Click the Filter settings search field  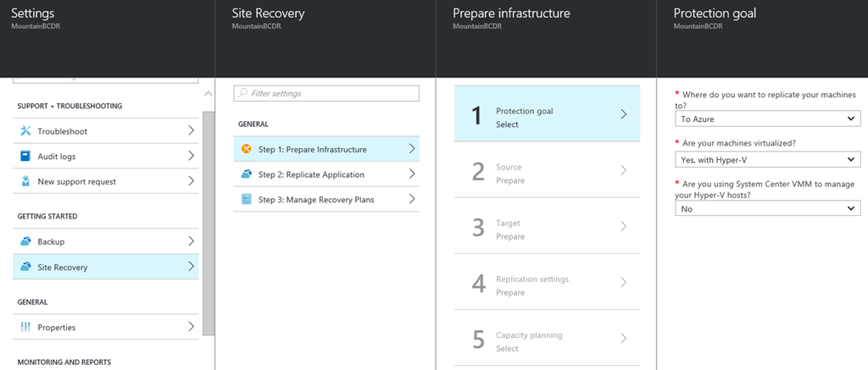[x=326, y=93]
